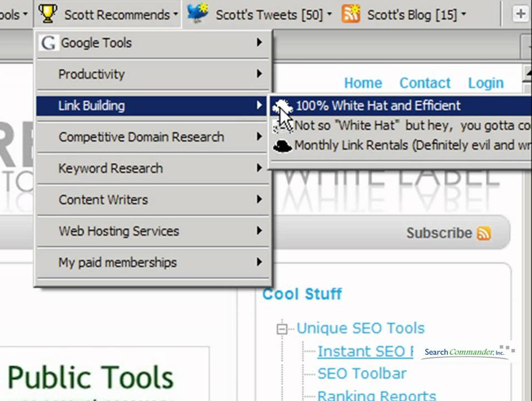The image size is (532, 401).
Task: Select Keyword Research menu entry
Action: point(152,168)
